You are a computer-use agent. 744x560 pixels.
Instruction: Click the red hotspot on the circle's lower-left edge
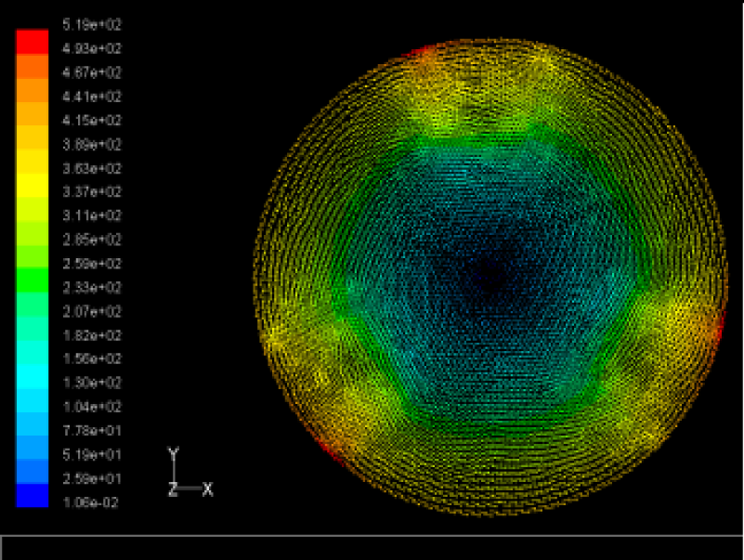327,448
